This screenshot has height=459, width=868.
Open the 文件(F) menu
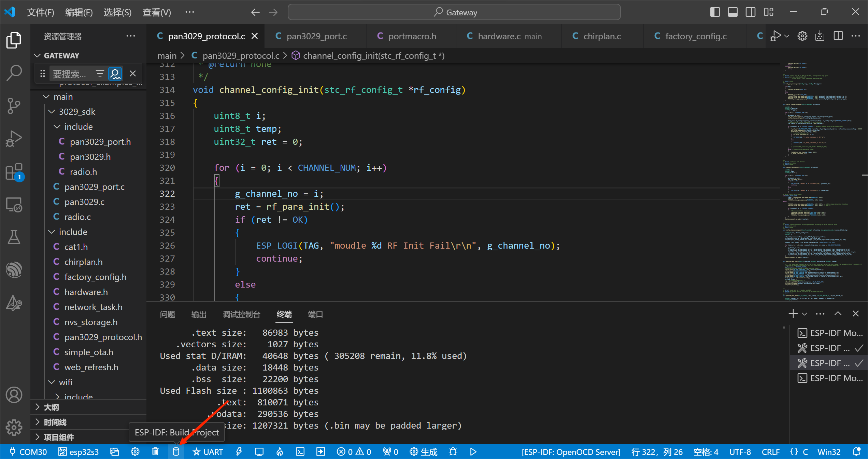40,12
